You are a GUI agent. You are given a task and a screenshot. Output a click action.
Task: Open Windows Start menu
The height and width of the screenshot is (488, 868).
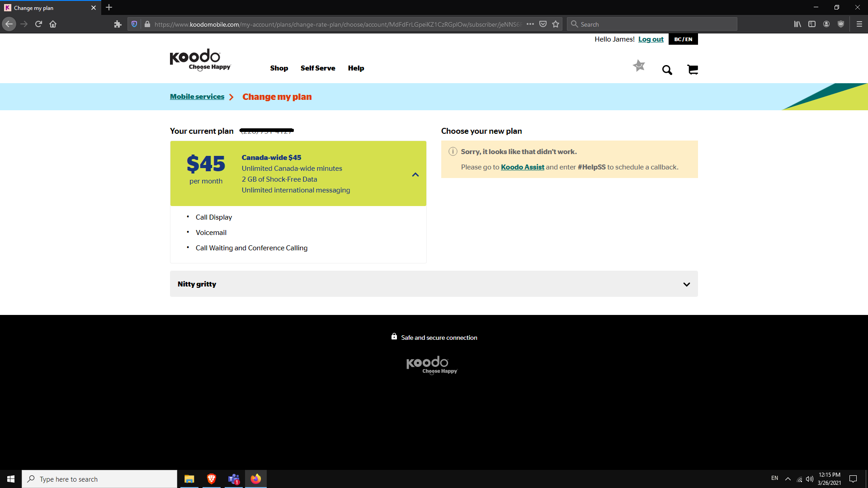click(11, 479)
